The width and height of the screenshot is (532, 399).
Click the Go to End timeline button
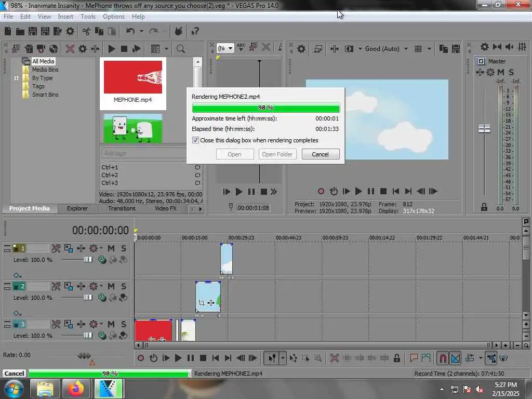pyautogui.click(x=228, y=358)
